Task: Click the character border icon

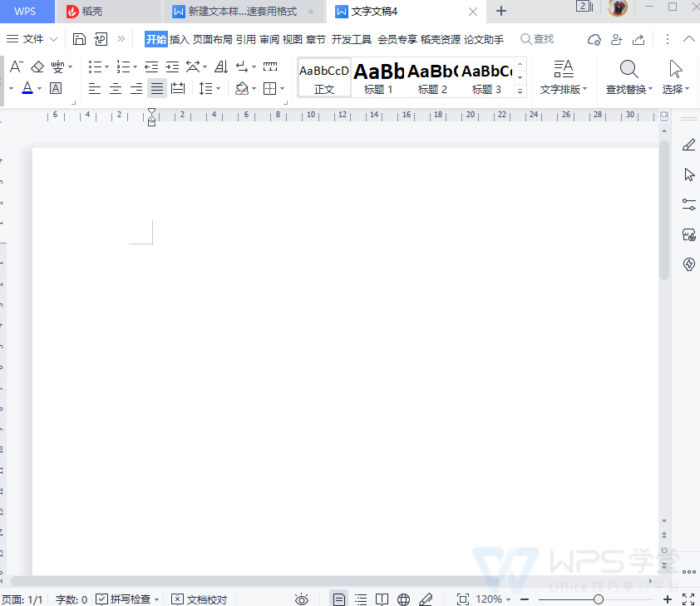Action: click(x=56, y=88)
